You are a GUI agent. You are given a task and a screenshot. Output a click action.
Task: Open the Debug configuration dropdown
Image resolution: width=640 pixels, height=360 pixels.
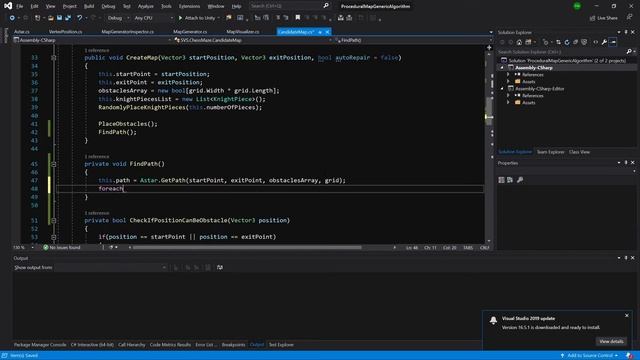118,18
